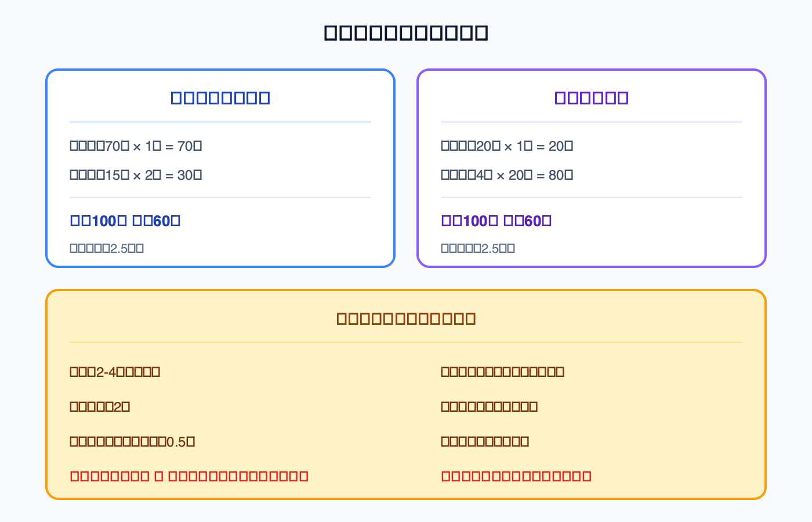Select the yellow panel line containing "2-4"
The height and width of the screenshot is (522, 812).
pyautogui.click(x=115, y=372)
